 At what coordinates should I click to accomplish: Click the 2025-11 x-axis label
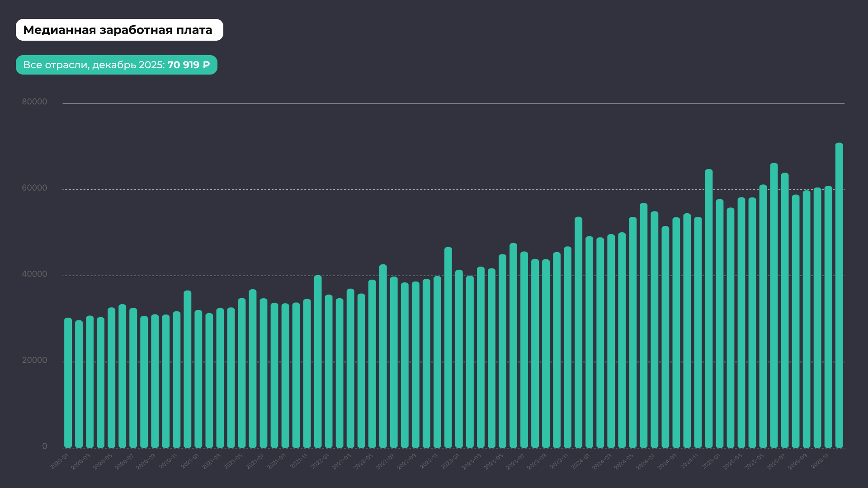820,462
